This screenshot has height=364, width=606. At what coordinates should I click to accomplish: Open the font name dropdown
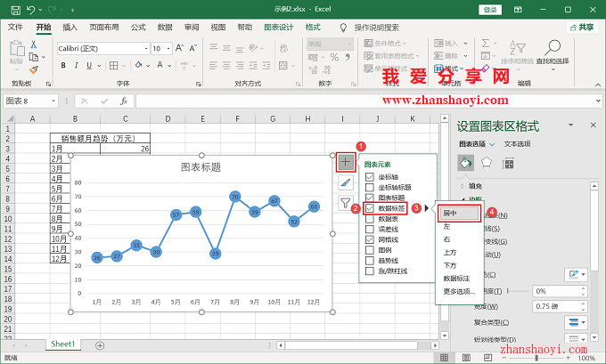coord(146,49)
